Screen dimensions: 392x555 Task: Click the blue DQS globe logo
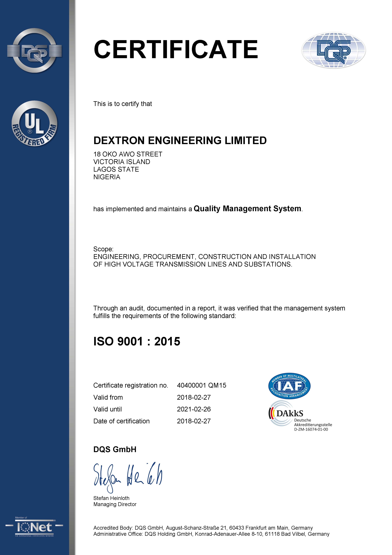[x=333, y=50]
